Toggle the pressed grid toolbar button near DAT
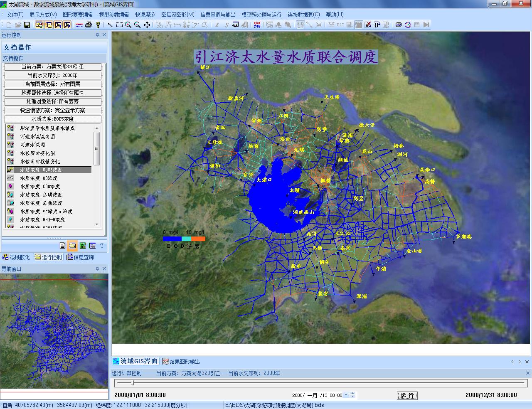 (x=359, y=25)
